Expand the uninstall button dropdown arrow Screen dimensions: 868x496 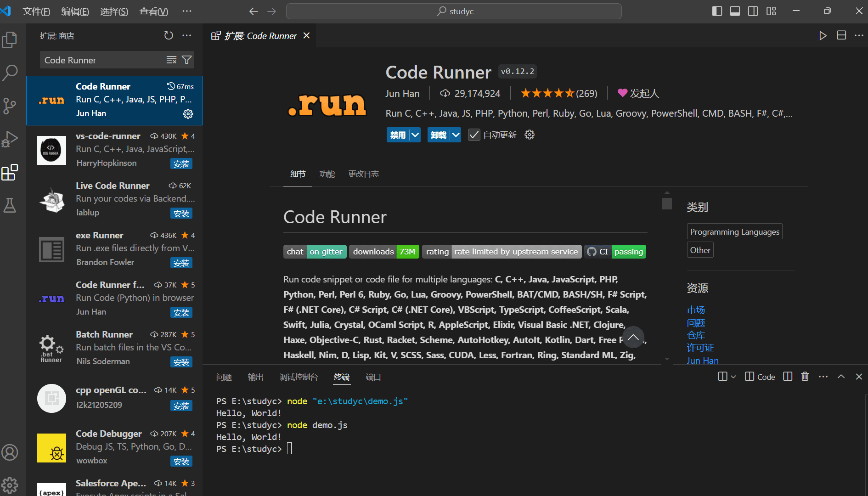pos(455,135)
